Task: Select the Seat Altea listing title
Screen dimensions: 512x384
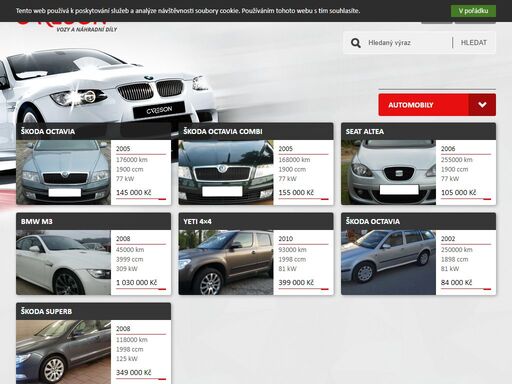Action: pos(365,132)
